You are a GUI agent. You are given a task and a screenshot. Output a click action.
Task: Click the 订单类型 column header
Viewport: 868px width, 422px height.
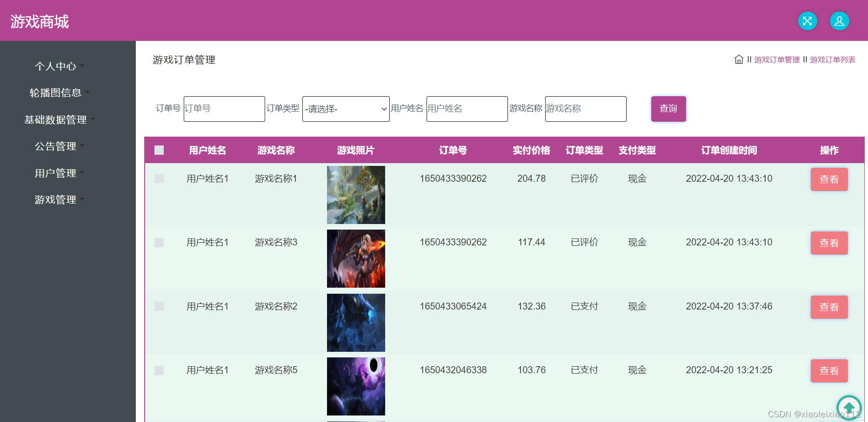(x=584, y=150)
